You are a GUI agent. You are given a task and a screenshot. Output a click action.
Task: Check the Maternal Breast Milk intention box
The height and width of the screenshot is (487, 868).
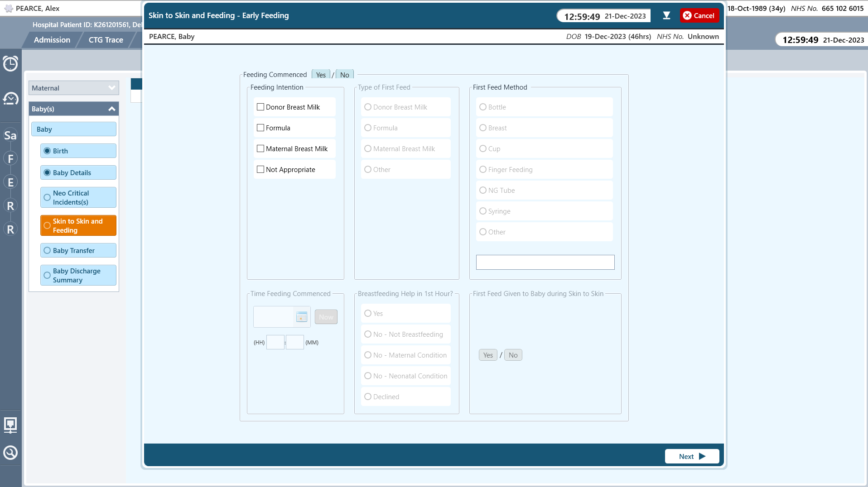tap(260, 148)
